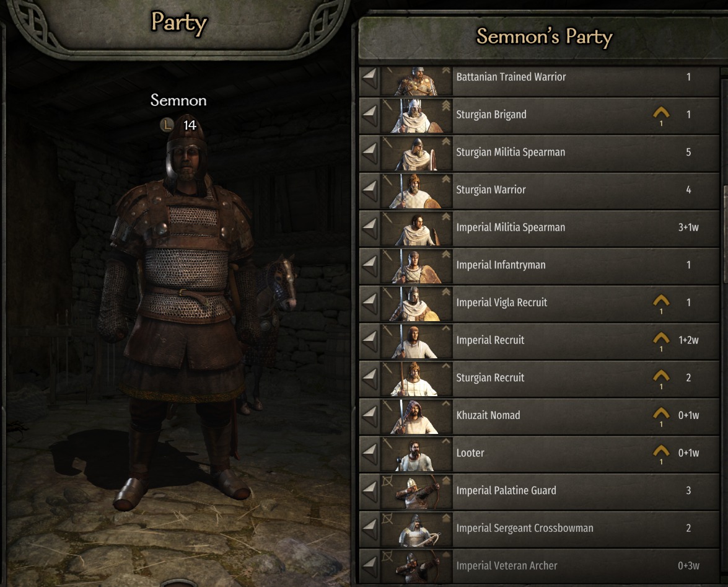728x587 pixels.
Task: Click Semnon's level badge icon
Action: [x=167, y=125]
